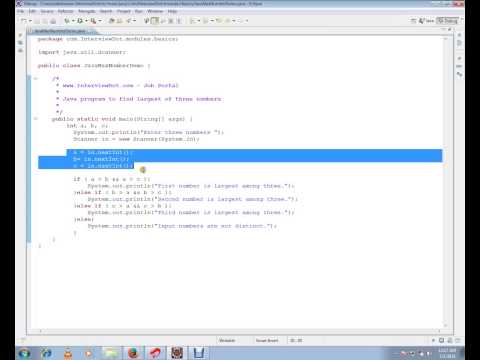Expand the New wizard dropdown arrow
The width and height of the screenshot is (480, 360).
pyautogui.click(x=30, y=21)
